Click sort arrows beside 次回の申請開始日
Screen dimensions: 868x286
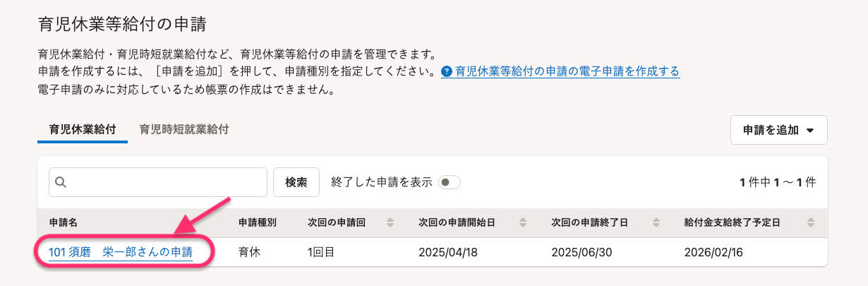522,222
